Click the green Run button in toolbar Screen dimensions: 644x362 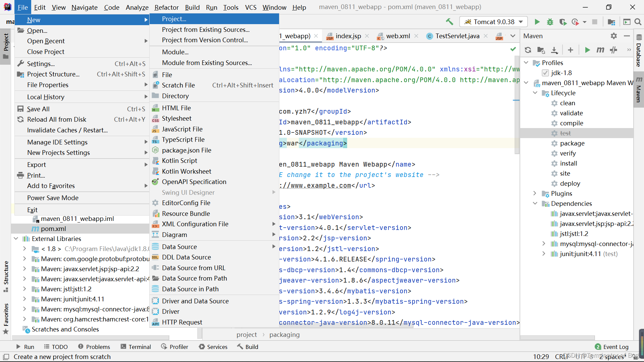pyautogui.click(x=537, y=22)
